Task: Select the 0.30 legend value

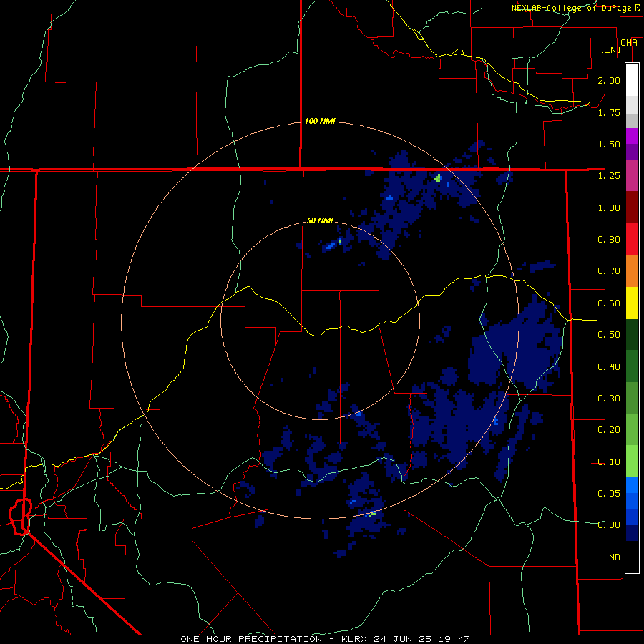Action: (x=609, y=399)
